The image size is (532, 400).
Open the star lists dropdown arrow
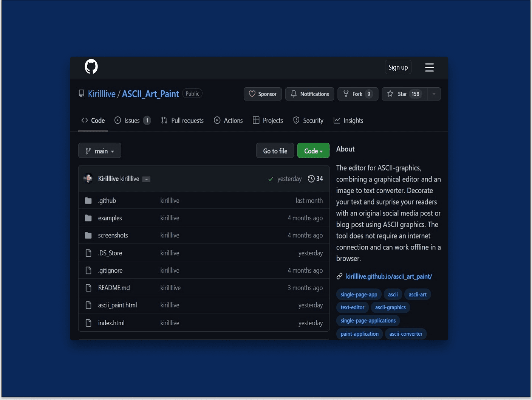(x=434, y=94)
